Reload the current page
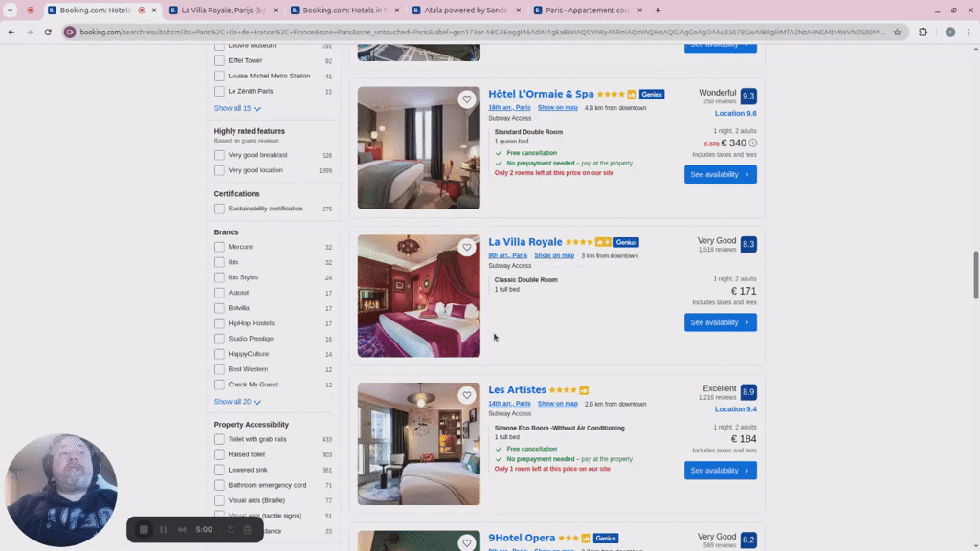The height and width of the screenshot is (551, 980). (x=48, y=32)
